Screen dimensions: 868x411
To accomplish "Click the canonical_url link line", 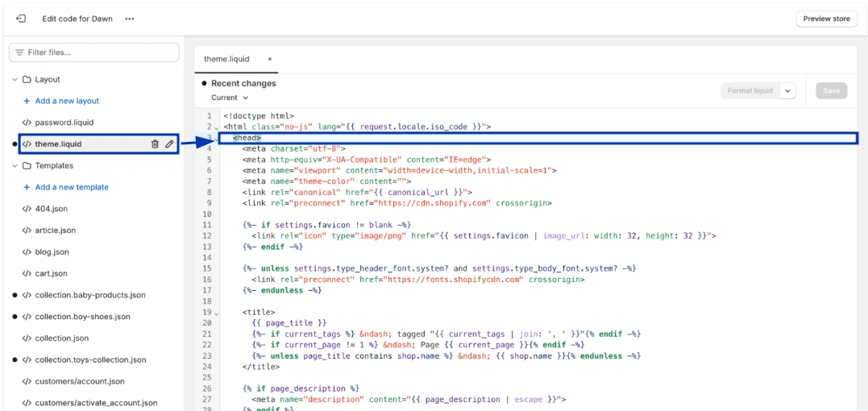I will 357,193.
